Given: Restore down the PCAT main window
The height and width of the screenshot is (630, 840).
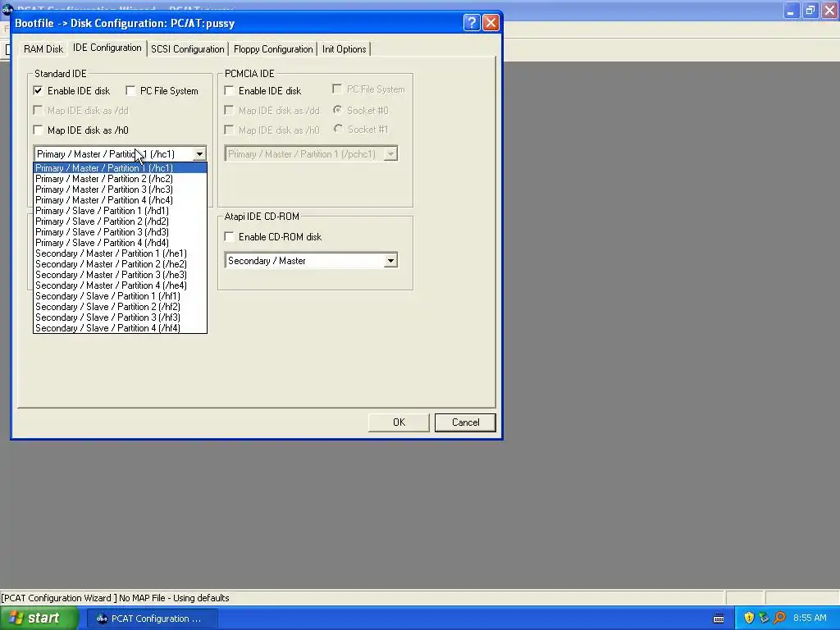Looking at the screenshot, I should pyautogui.click(x=810, y=10).
